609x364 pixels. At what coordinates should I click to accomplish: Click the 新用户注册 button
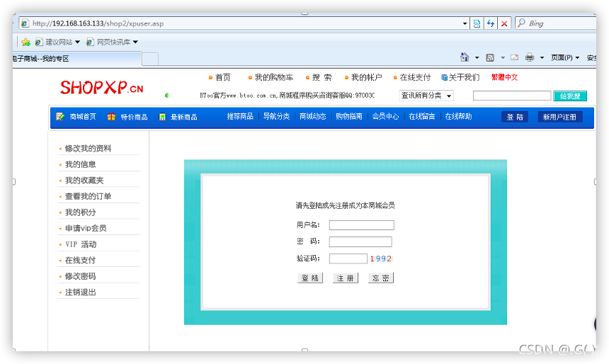pos(559,117)
